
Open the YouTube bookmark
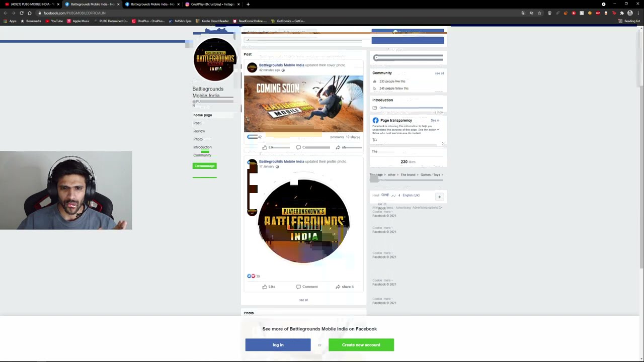54,21
